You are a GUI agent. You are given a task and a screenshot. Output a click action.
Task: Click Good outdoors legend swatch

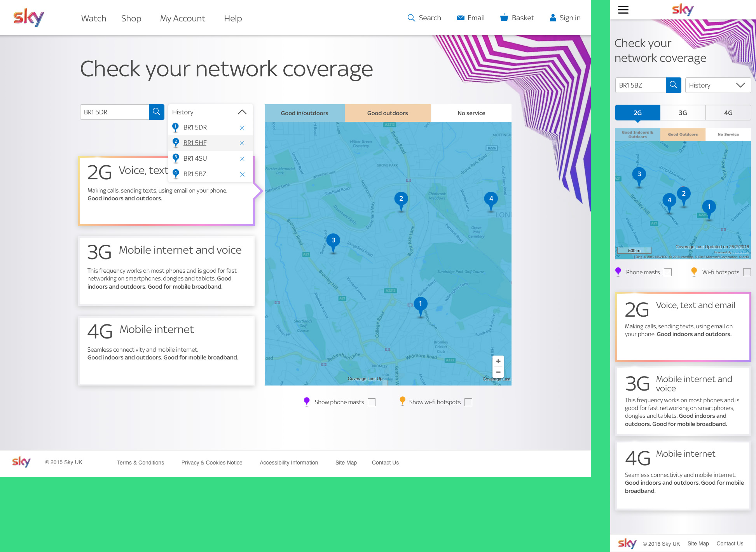point(388,113)
